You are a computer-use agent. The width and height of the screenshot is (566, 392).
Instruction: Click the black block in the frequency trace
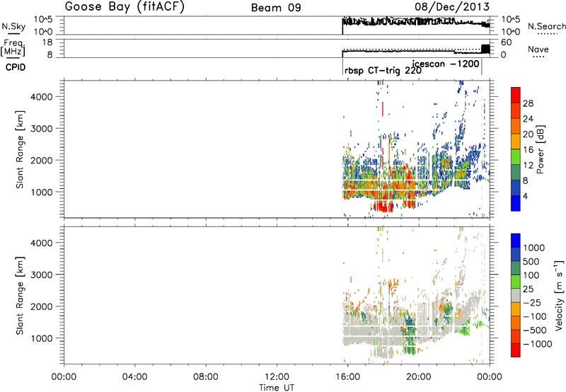485,49
